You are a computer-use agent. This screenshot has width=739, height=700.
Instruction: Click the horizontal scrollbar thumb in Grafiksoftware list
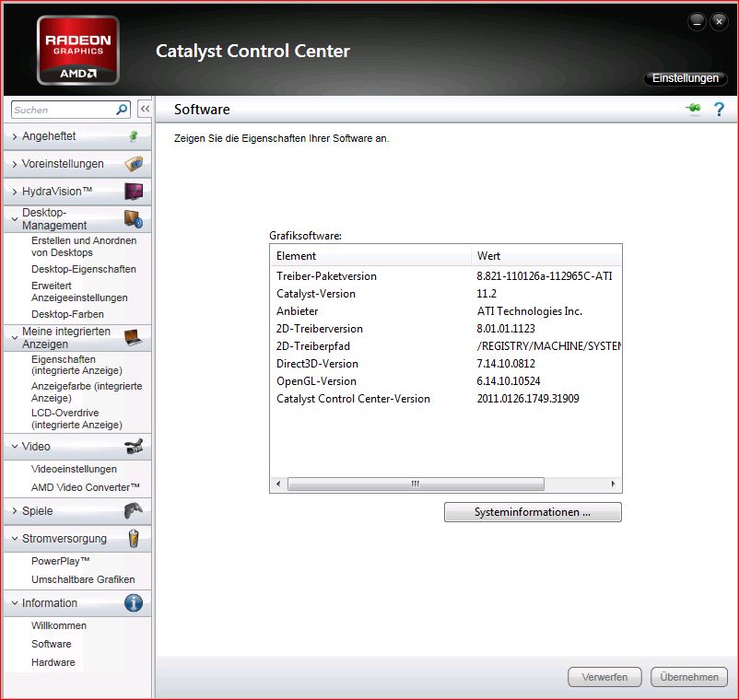[416, 484]
